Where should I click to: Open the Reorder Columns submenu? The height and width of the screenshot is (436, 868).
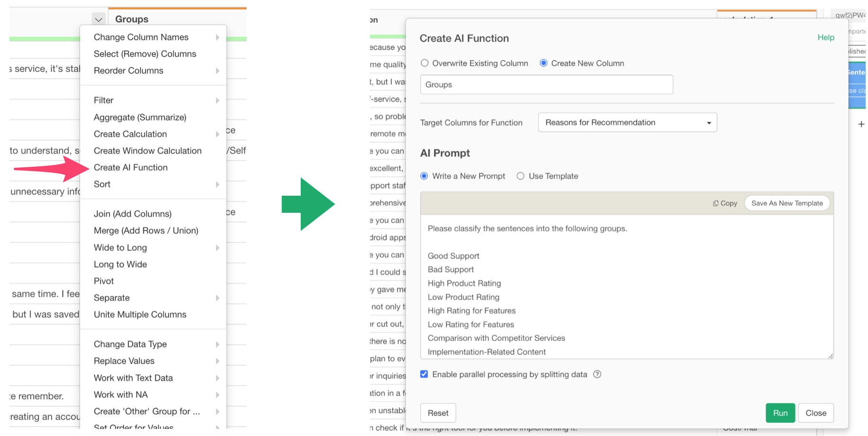pos(153,71)
